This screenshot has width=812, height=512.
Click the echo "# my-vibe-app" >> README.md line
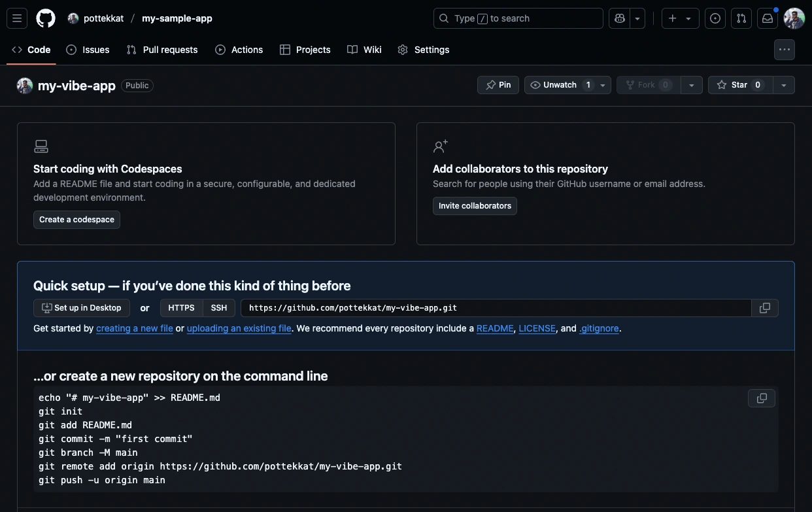pyautogui.click(x=129, y=398)
